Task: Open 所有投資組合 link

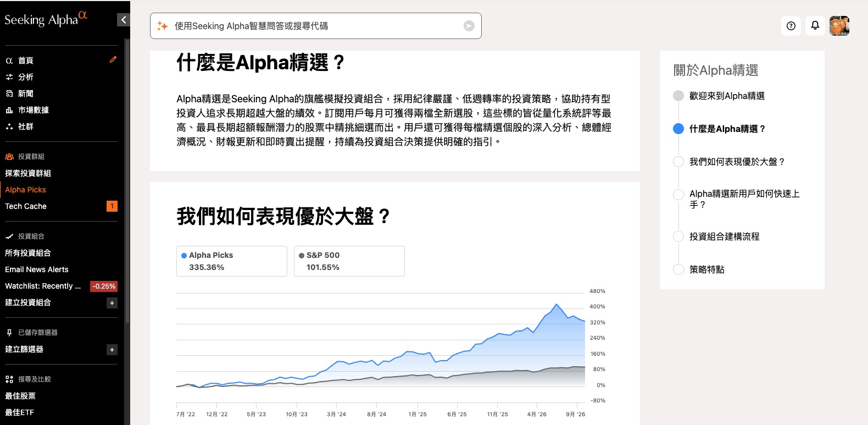Action: point(28,253)
